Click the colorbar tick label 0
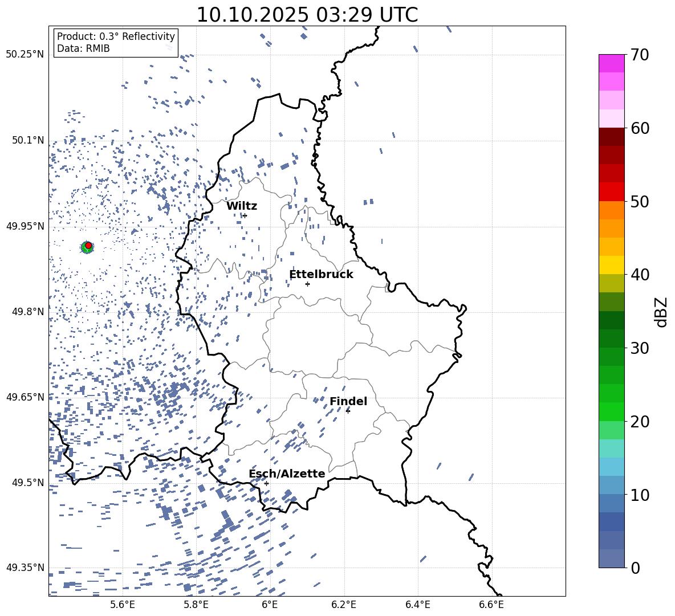The height and width of the screenshot is (616, 675). coord(635,568)
